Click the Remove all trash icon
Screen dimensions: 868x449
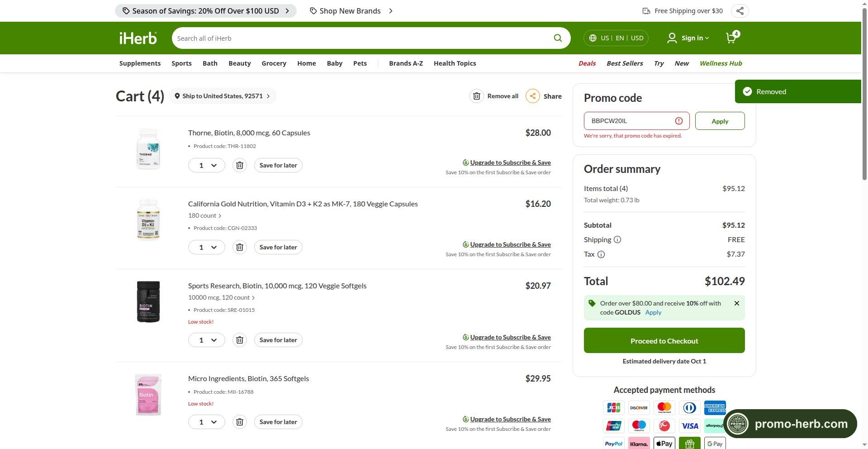[476, 96]
